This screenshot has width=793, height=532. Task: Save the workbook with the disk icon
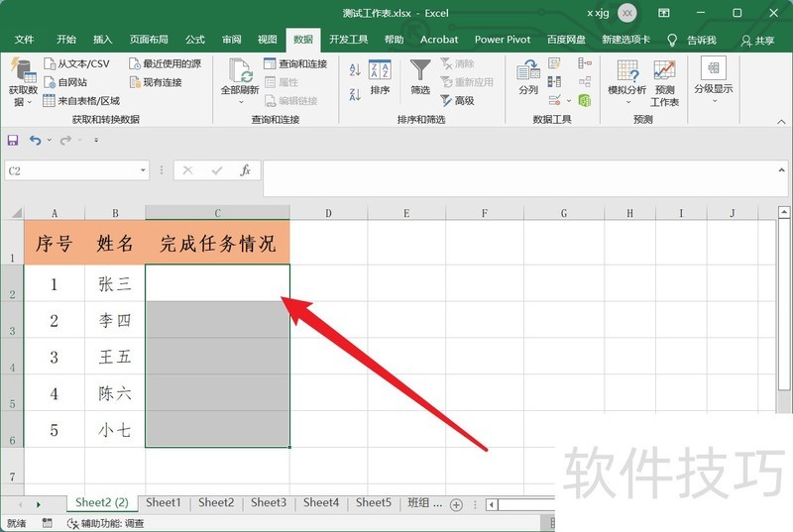click(x=13, y=140)
